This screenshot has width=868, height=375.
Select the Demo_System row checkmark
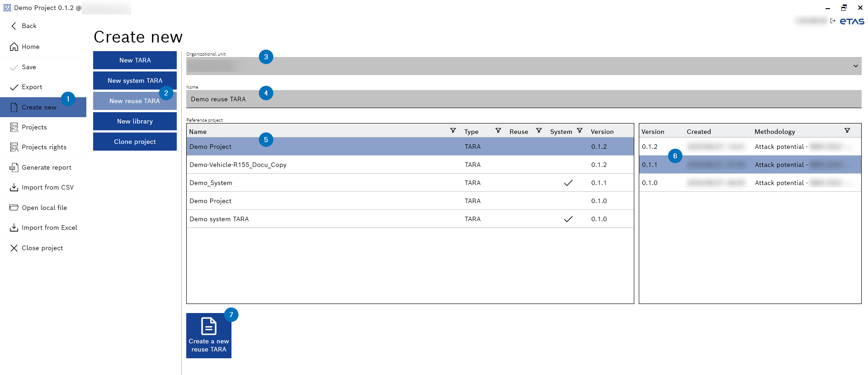coord(568,183)
